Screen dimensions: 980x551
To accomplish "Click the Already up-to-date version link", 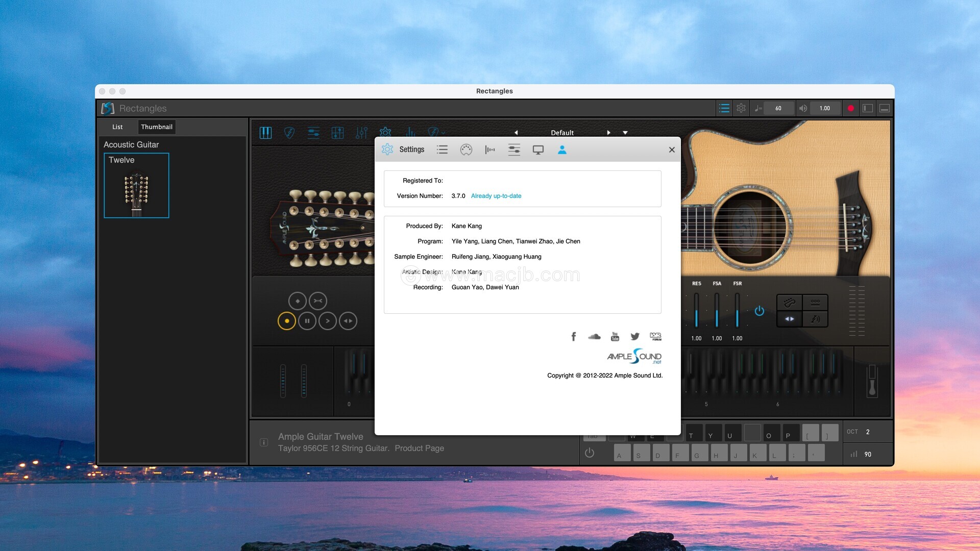I will (496, 196).
